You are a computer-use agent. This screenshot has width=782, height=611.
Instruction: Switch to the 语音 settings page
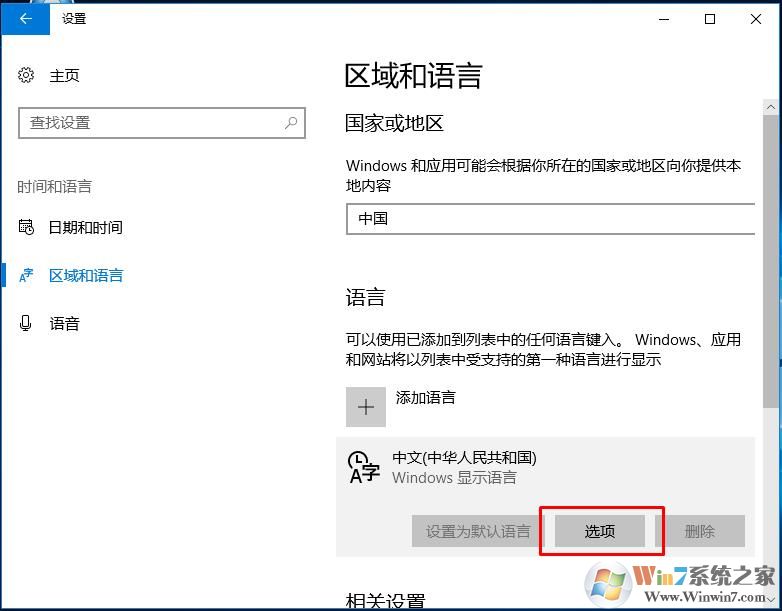(x=64, y=324)
